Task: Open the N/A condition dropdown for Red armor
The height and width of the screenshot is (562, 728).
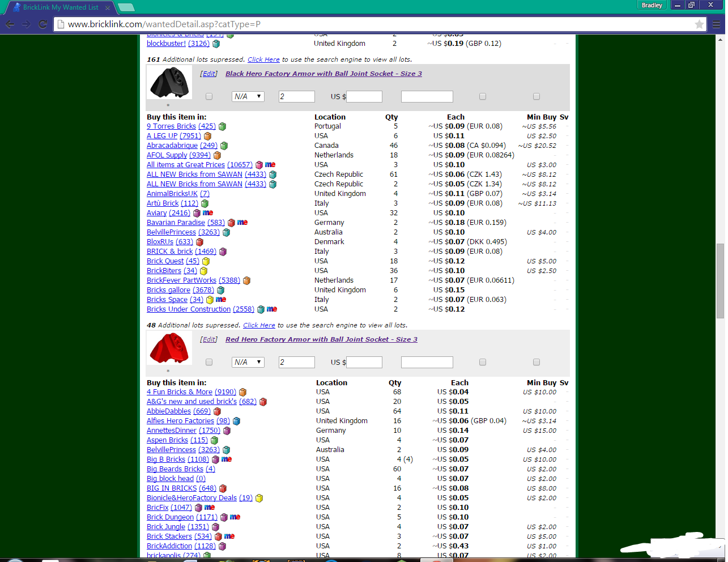Action: (x=248, y=362)
